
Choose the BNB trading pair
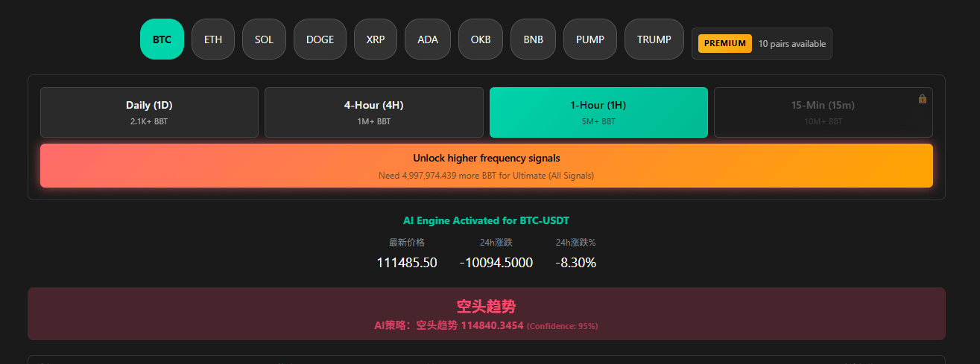(533, 39)
